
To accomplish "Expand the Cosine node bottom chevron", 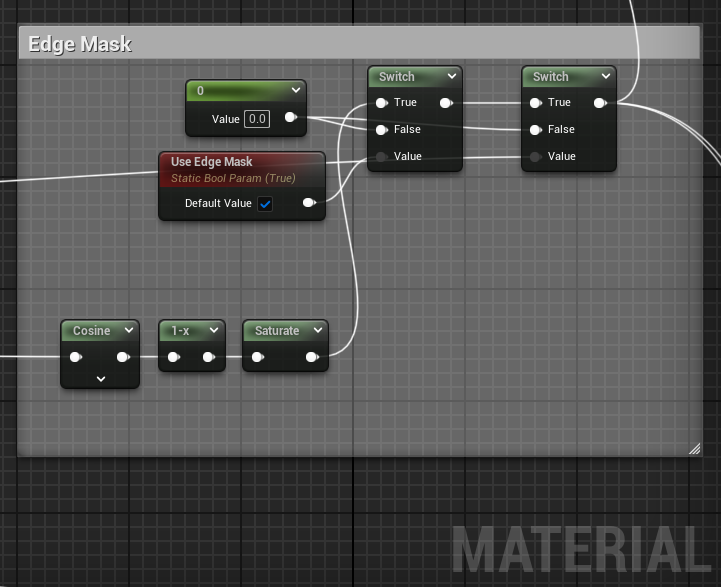I will tap(101, 379).
